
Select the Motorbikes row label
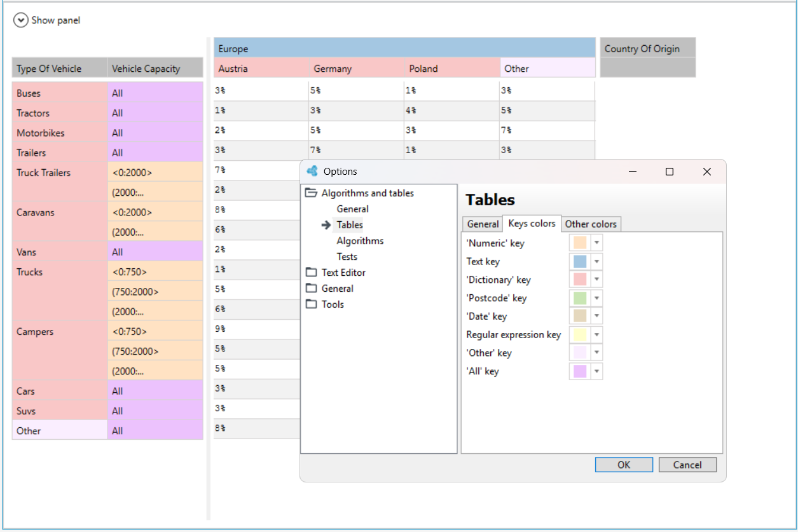60,133
